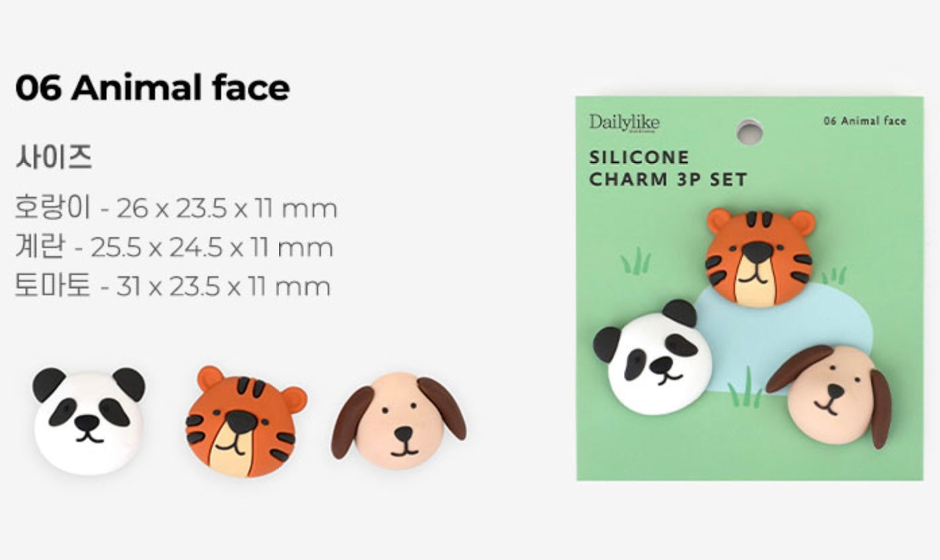
Task: Click 'SILICONE CHARM 3P SET' text on card
Action: (x=668, y=168)
